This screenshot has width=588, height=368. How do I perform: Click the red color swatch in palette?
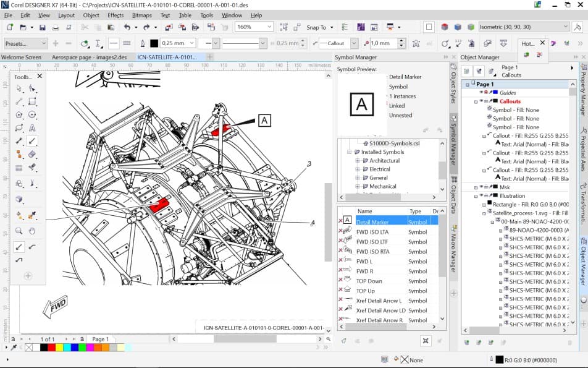coord(51,348)
